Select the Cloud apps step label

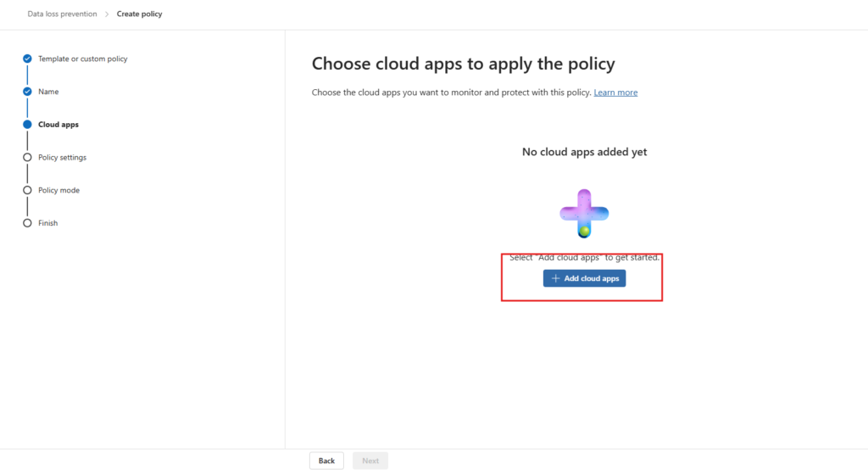click(58, 125)
